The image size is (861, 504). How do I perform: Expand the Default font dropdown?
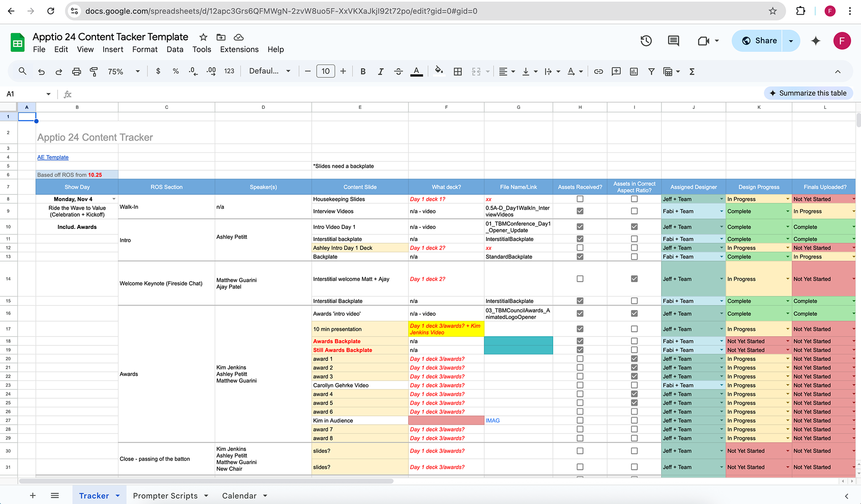click(270, 71)
